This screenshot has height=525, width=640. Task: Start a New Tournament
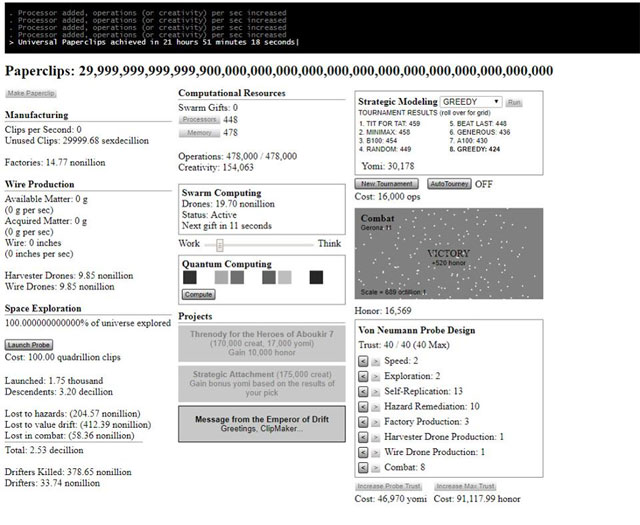pos(387,184)
